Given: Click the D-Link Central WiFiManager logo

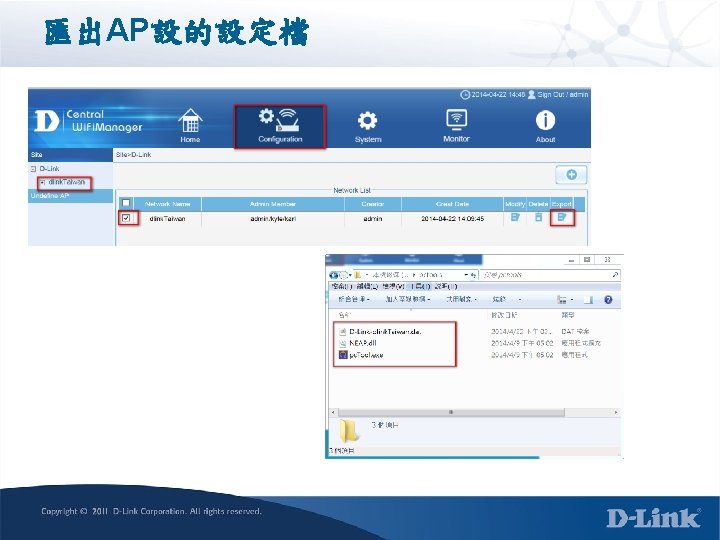Looking at the screenshot, I should (88, 121).
